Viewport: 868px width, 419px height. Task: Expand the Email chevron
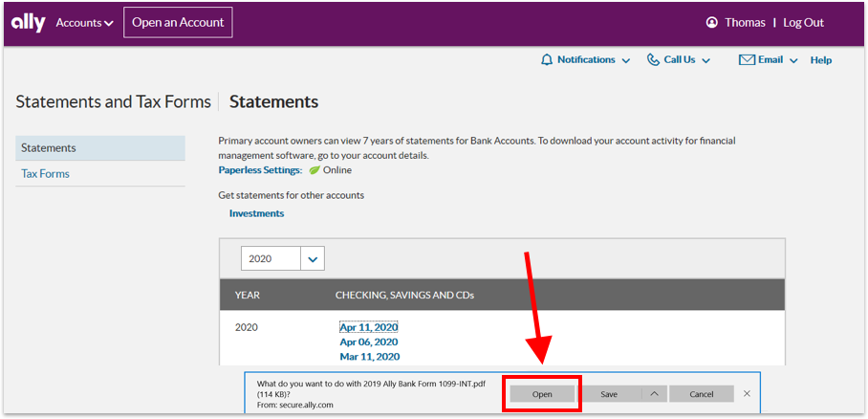pyautogui.click(x=793, y=60)
